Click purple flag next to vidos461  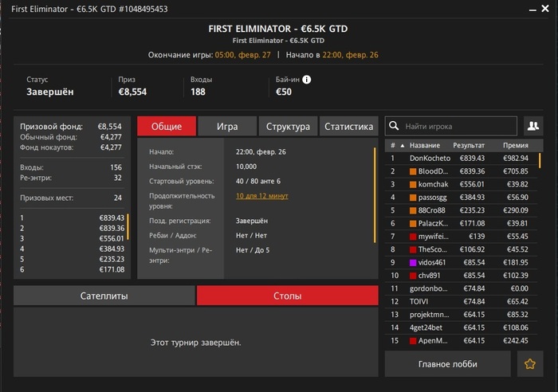413,262
